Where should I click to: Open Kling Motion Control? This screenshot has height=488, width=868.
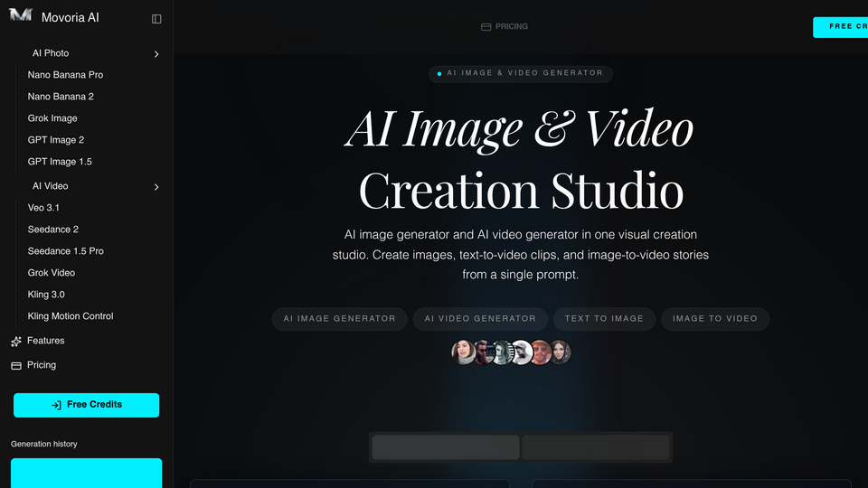tap(71, 316)
